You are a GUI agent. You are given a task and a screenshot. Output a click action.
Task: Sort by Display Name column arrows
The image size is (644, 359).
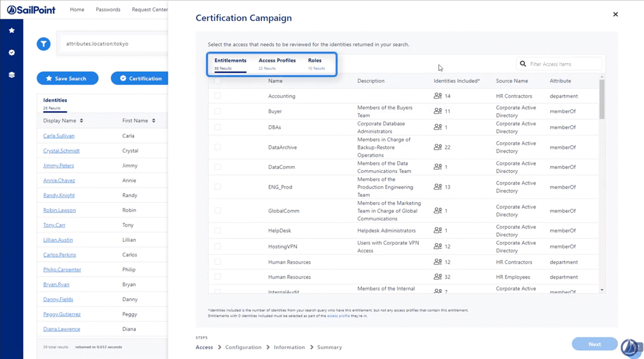[81, 121]
